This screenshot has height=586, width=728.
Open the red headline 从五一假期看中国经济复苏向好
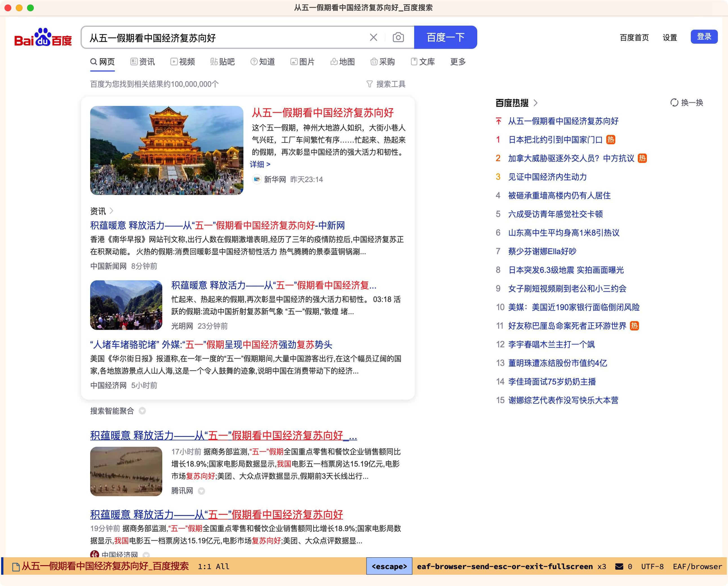tap(323, 112)
